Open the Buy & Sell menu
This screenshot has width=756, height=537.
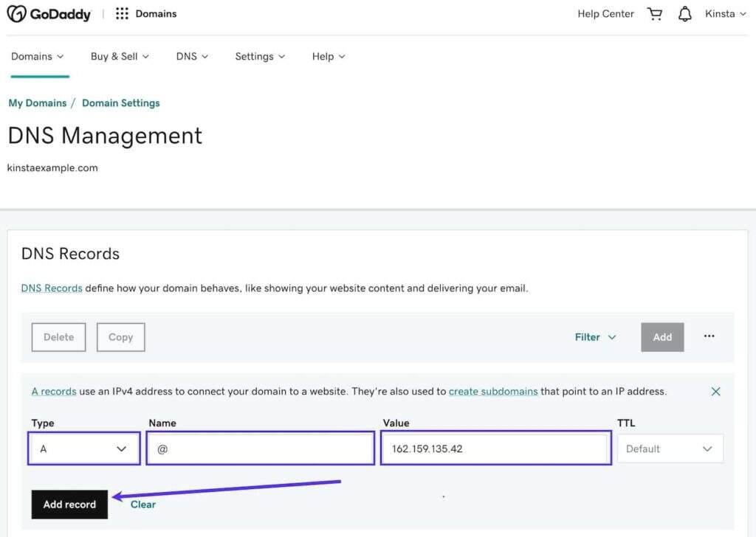point(120,56)
